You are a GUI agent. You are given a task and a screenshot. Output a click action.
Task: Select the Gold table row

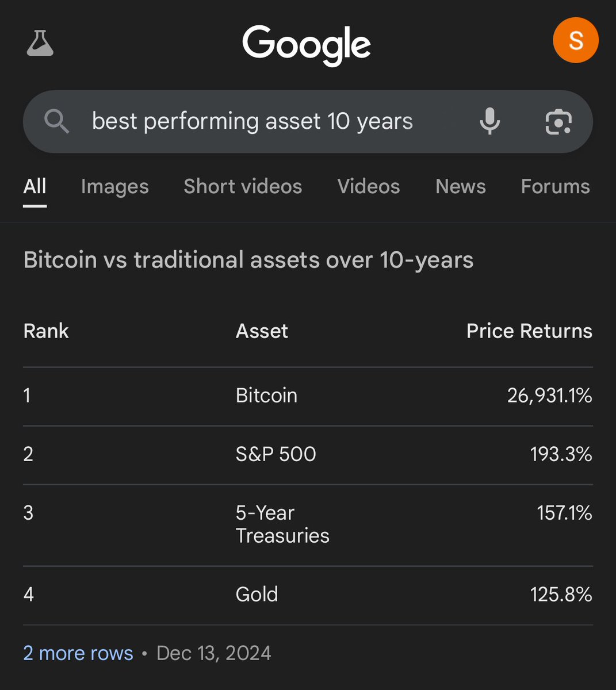[x=308, y=595]
